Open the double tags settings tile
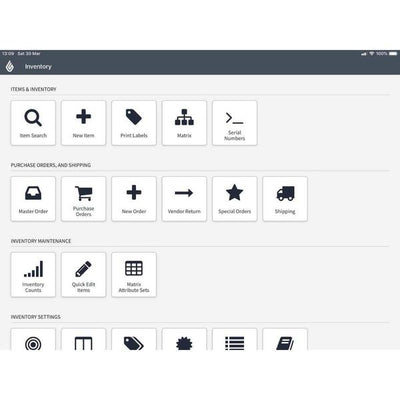 coord(134,339)
